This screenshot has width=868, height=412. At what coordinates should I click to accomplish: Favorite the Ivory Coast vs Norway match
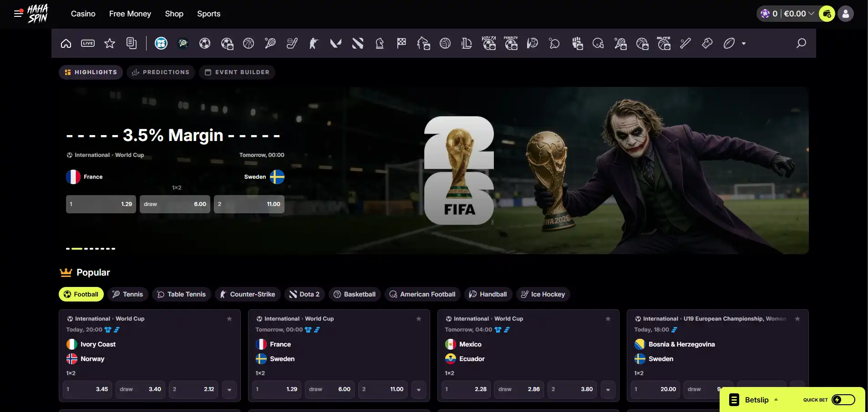[x=229, y=319]
